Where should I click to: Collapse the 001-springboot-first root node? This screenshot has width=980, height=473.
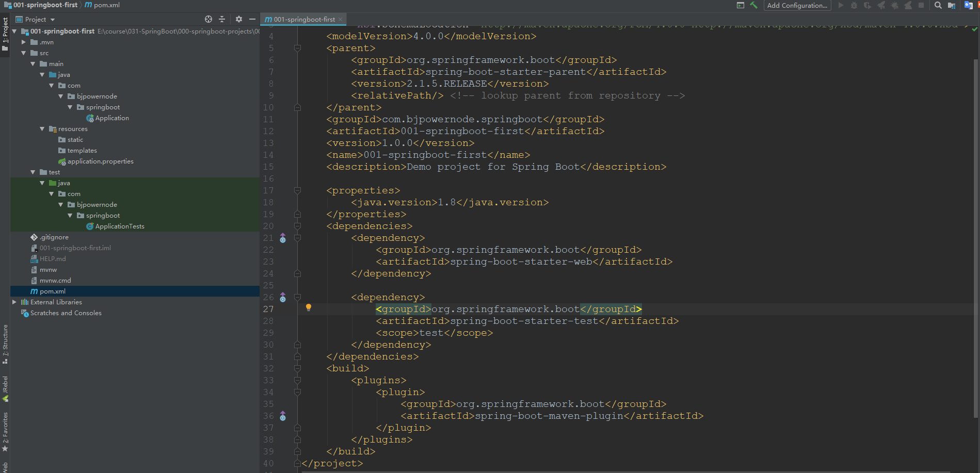coord(14,31)
